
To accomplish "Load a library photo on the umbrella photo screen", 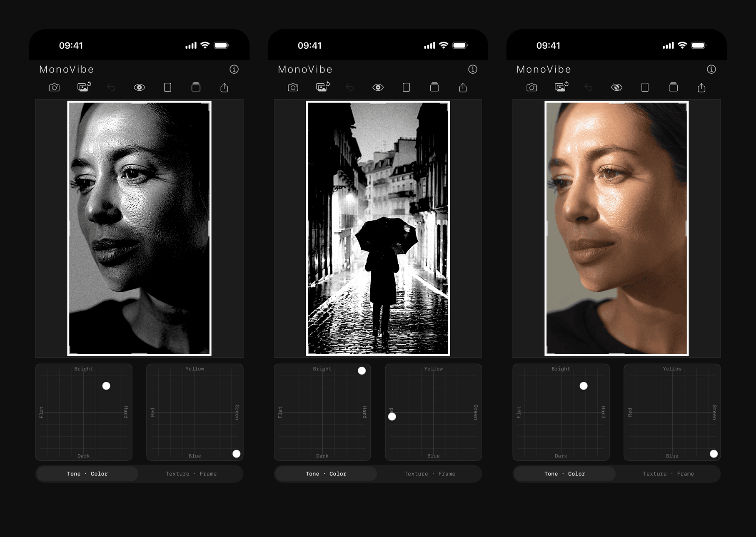I will click(x=323, y=87).
